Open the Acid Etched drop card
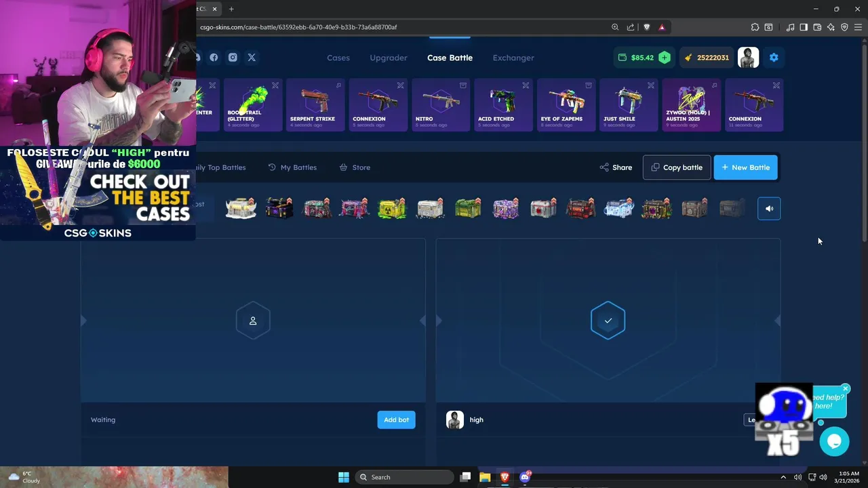 503,105
